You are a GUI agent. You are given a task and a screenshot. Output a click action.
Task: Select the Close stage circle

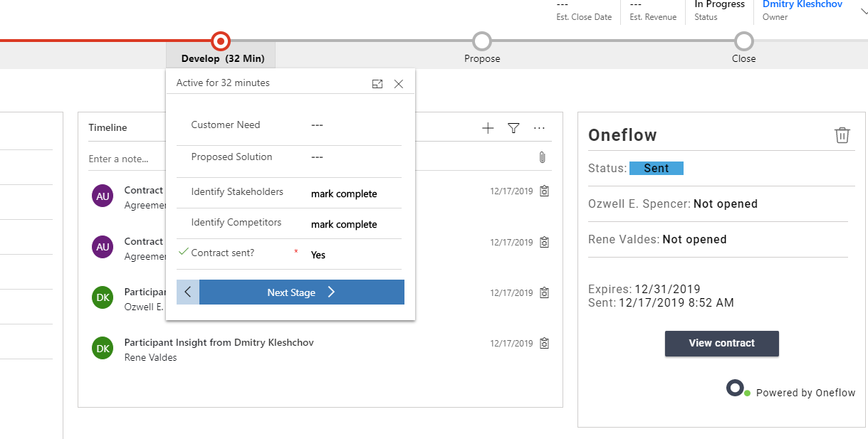(743, 41)
